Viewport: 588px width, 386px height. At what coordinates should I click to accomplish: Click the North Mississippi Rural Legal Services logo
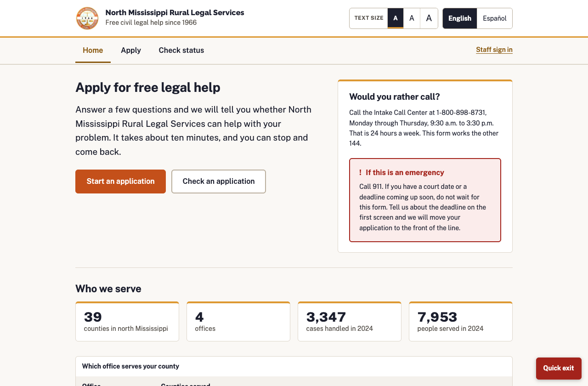(87, 18)
